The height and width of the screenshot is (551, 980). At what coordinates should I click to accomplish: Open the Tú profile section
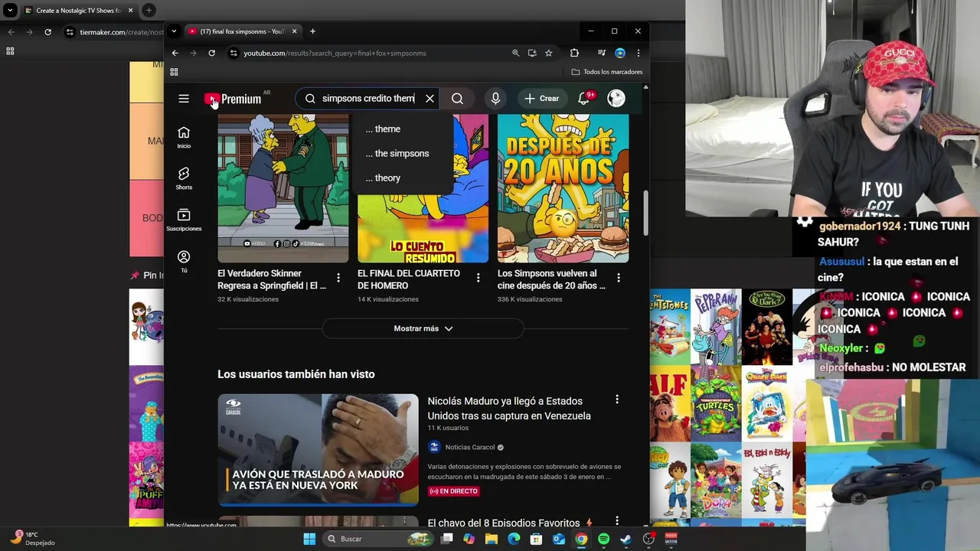coord(184,262)
